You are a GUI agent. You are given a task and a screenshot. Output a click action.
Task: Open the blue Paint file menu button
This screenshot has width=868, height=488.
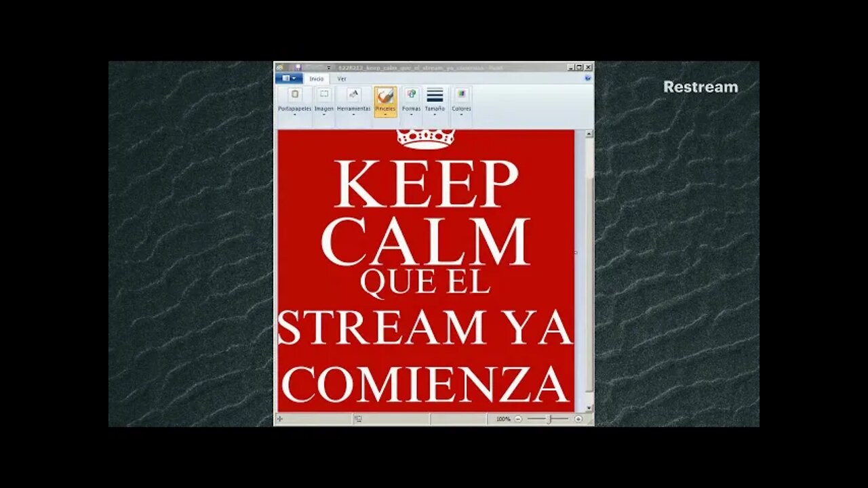(289, 79)
